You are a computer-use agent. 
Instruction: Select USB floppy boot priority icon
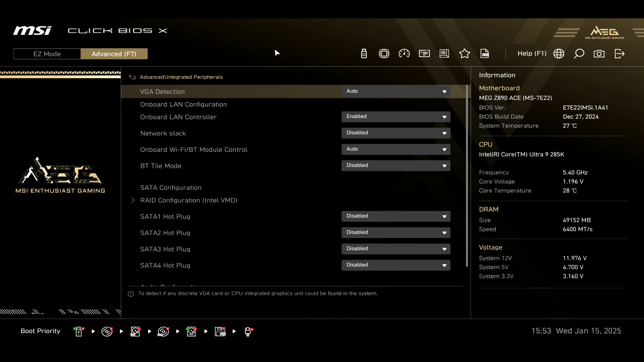pos(220,331)
